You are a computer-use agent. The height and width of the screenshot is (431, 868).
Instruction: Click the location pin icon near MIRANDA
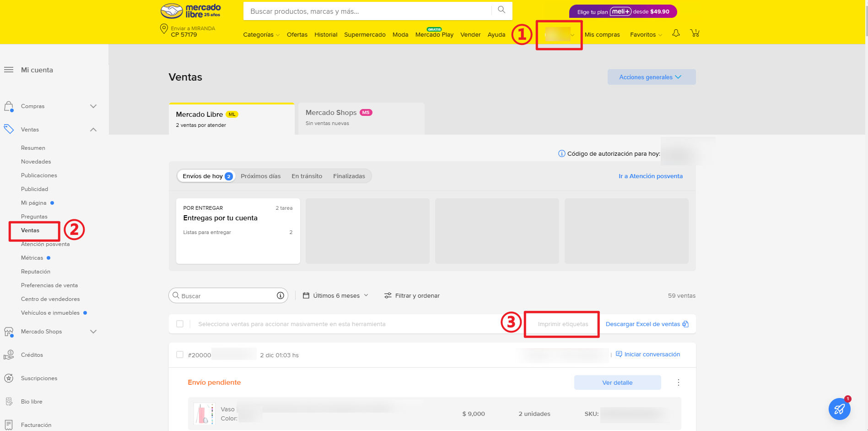(164, 29)
